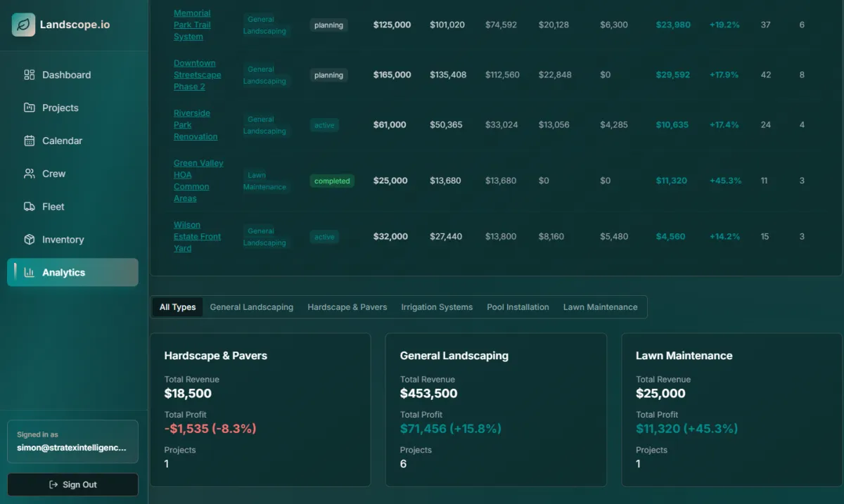Click the Landscope.io leaf logo icon
844x504 pixels.
coord(23,25)
